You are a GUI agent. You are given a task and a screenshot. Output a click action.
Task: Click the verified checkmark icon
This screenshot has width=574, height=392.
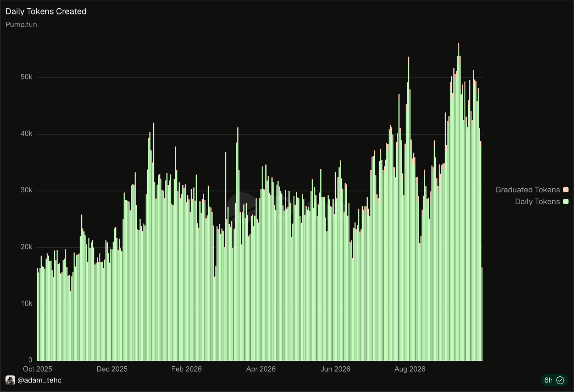click(x=560, y=380)
